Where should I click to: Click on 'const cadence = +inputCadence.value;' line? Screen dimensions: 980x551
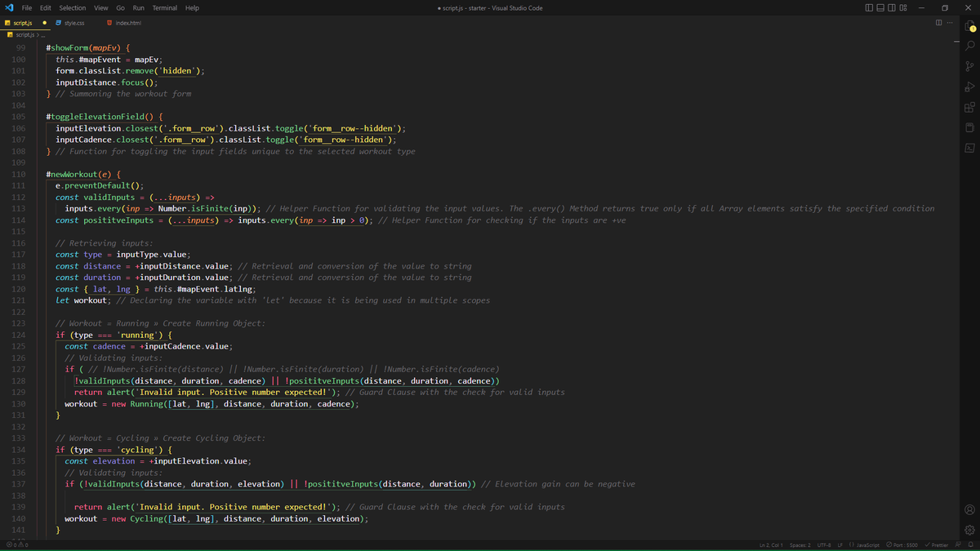tap(149, 346)
